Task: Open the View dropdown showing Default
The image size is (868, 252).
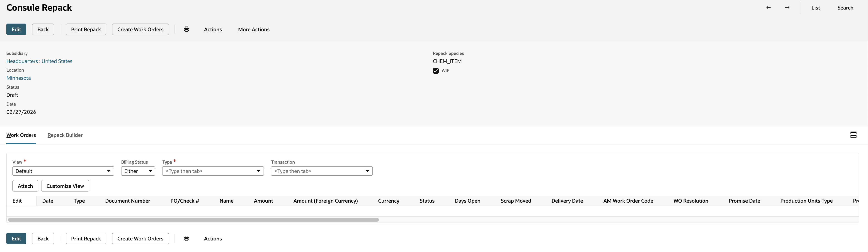Action: (x=109, y=171)
